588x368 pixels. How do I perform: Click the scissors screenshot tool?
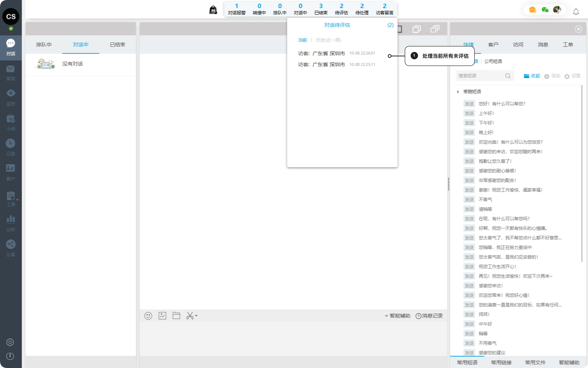tap(189, 316)
